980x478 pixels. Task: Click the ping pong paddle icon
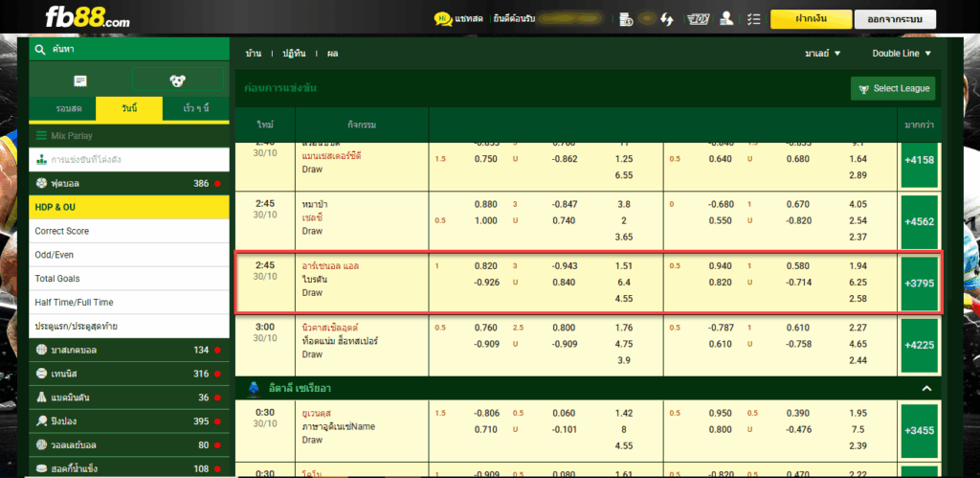(42, 421)
